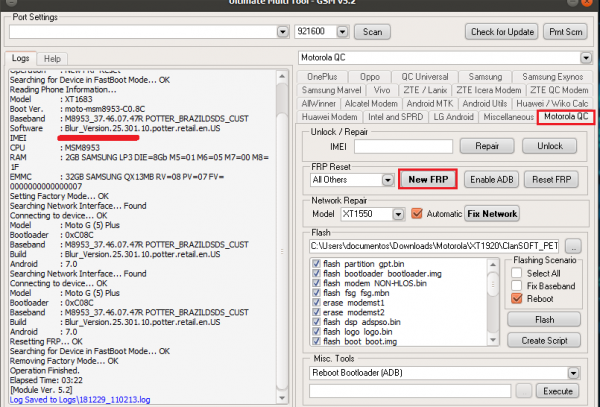Viewport: 600px width, 407px height.
Task: Open the Intel and SPRD tab
Action: 396,117
